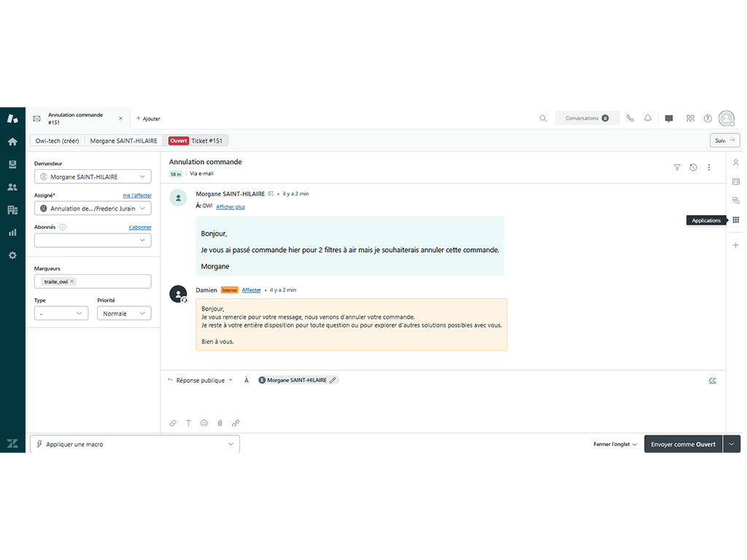
Task: Open text formatting in composer
Action: click(188, 423)
